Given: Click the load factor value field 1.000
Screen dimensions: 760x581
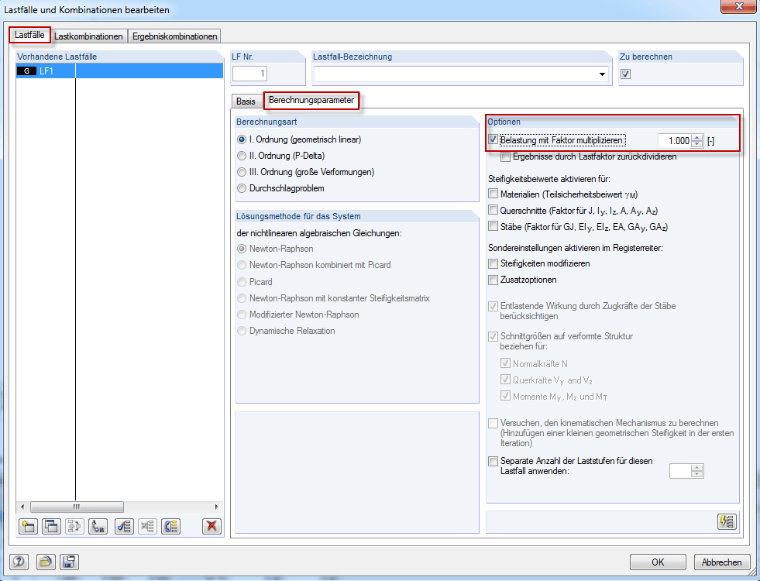Looking at the screenshot, I should [675, 141].
